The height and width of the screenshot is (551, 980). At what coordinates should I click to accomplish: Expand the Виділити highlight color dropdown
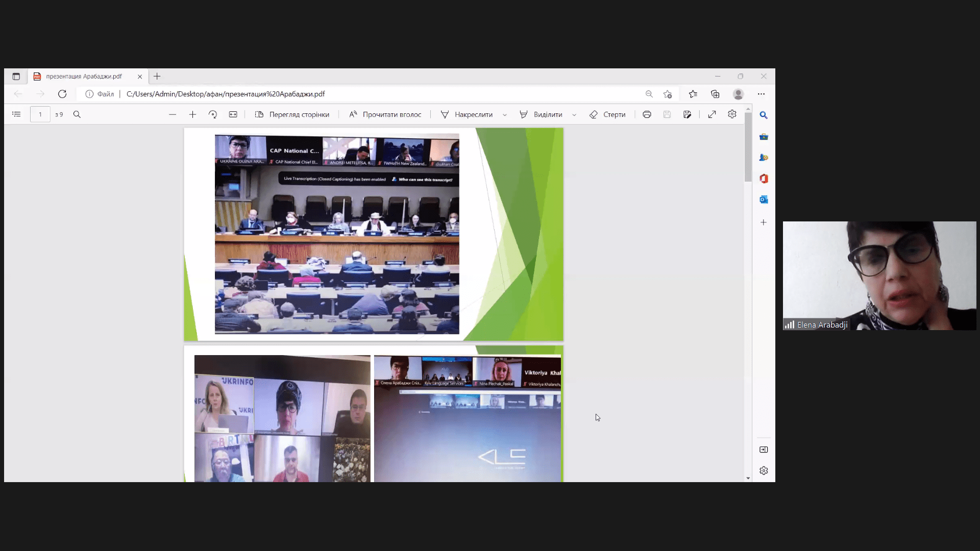(x=574, y=115)
